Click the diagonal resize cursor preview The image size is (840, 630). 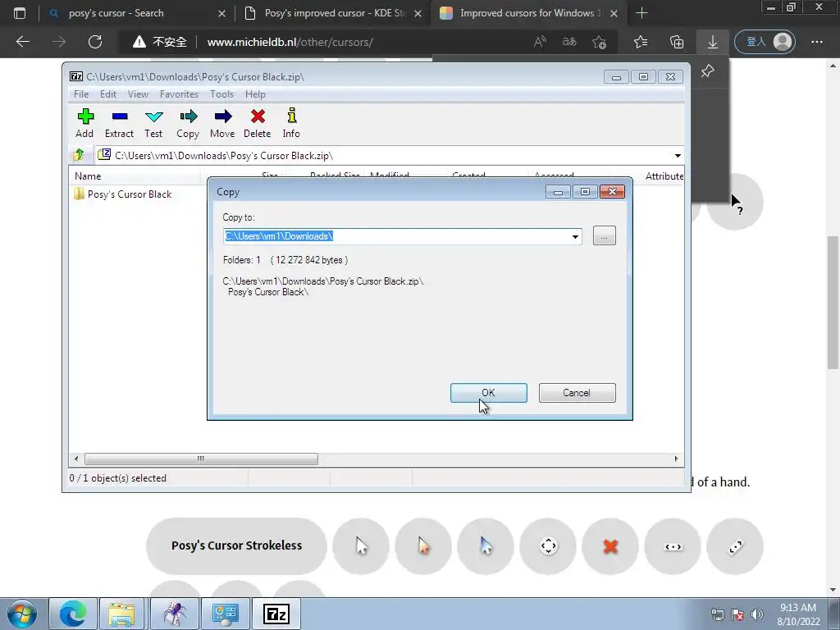click(x=735, y=546)
